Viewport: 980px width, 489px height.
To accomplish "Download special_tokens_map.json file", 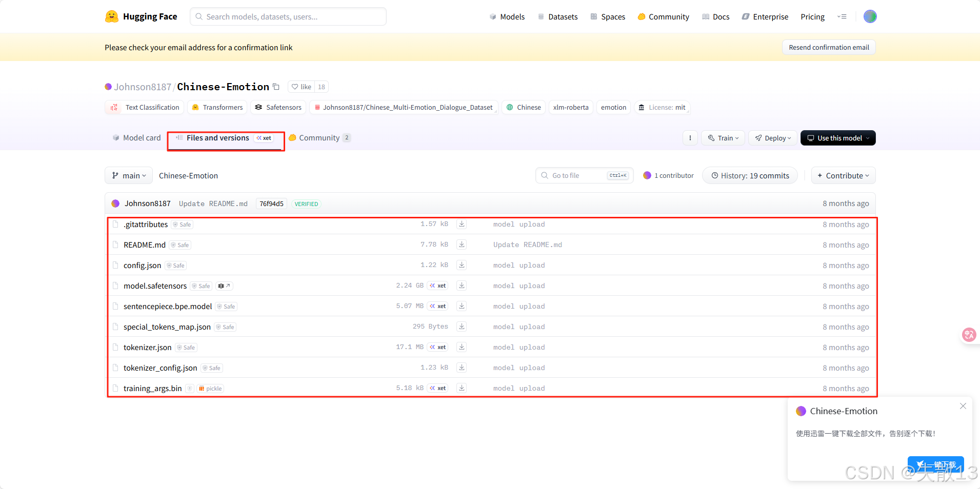I will tap(462, 327).
